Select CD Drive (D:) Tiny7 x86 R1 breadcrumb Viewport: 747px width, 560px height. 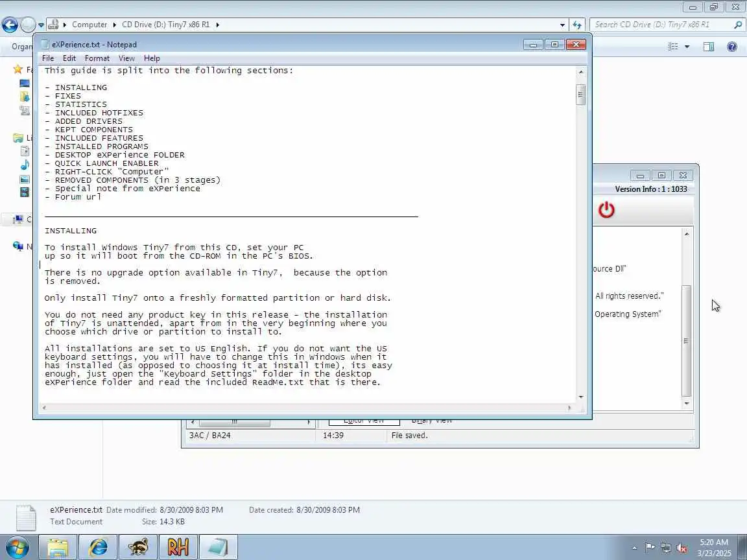point(166,24)
